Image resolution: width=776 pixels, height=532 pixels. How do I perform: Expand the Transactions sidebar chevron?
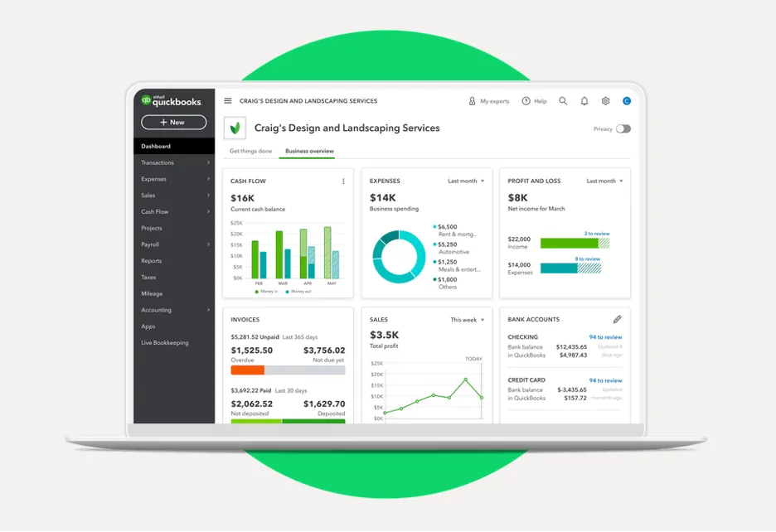pyautogui.click(x=208, y=162)
